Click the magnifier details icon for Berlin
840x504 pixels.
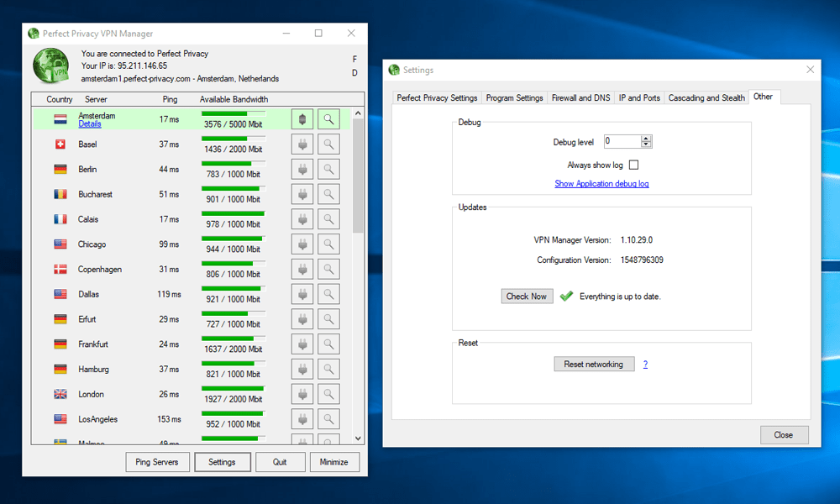pos(328,170)
